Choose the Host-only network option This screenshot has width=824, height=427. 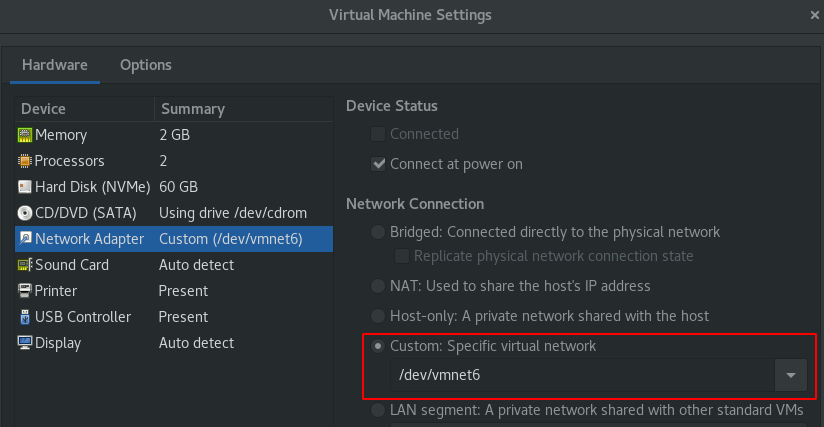pos(378,316)
